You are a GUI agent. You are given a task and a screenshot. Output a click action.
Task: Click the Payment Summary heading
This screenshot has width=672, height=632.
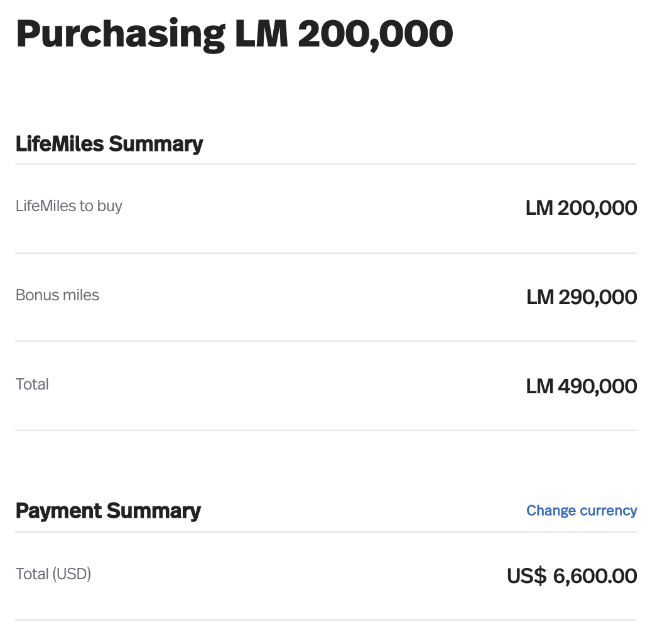pos(108,511)
